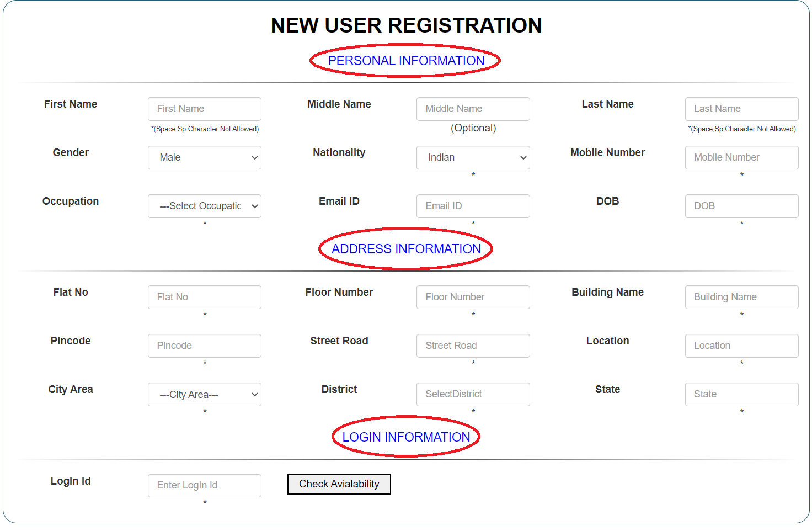Open the Gender dropdown
812x531 pixels.
[204, 157]
